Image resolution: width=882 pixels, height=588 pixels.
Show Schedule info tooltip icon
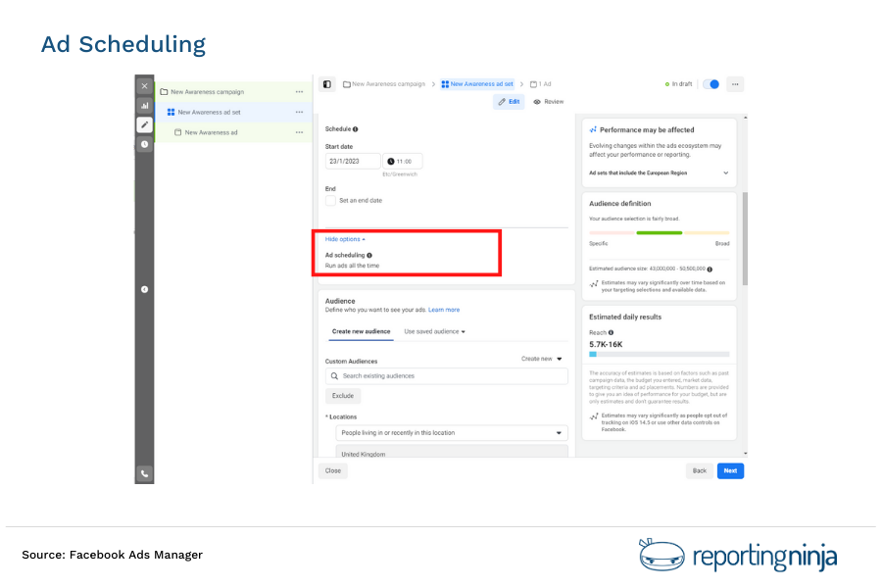355,129
